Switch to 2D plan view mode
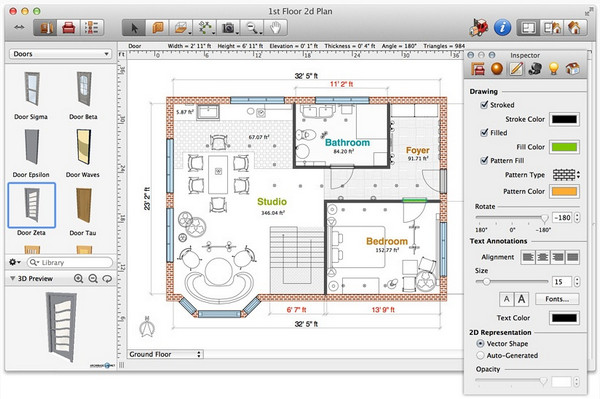The image size is (600, 399). click(x=528, y=28)
